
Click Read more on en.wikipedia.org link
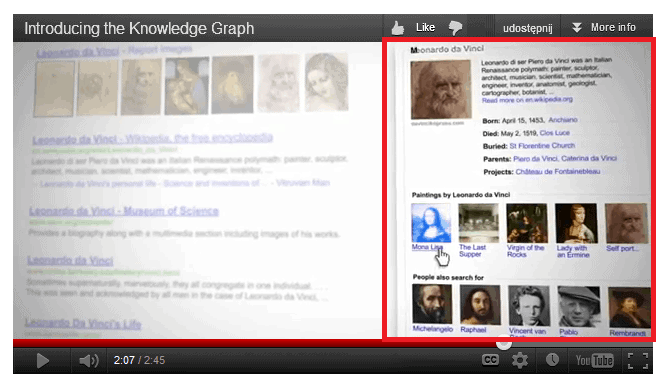coord(527,100)
